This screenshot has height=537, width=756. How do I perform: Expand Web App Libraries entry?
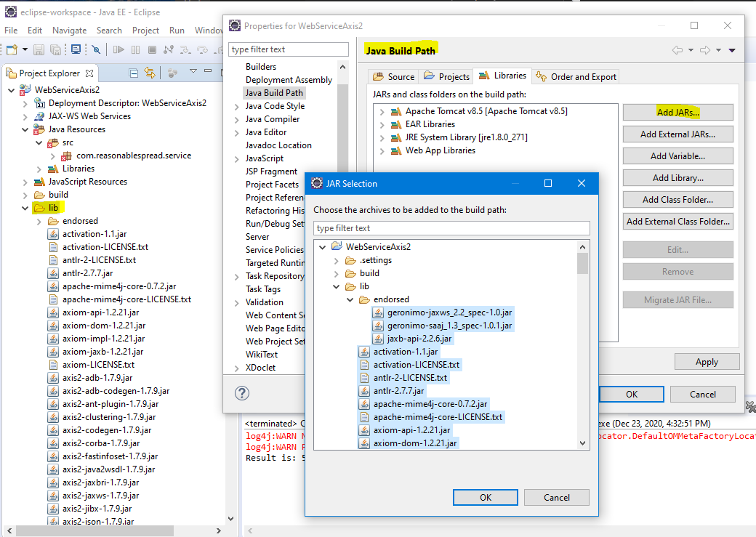[382, 150]
